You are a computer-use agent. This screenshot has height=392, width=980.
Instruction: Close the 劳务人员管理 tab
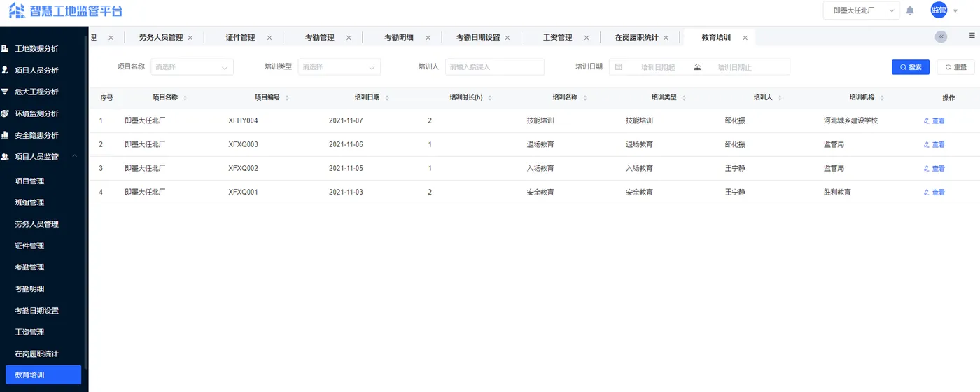pyautogui.click(x=190, y=38)
